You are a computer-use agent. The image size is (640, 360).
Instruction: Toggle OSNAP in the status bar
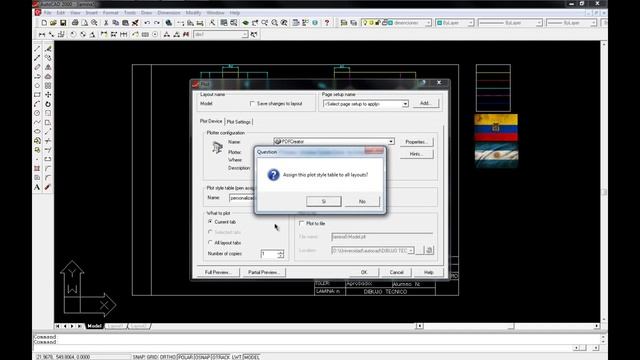(202, 357)
